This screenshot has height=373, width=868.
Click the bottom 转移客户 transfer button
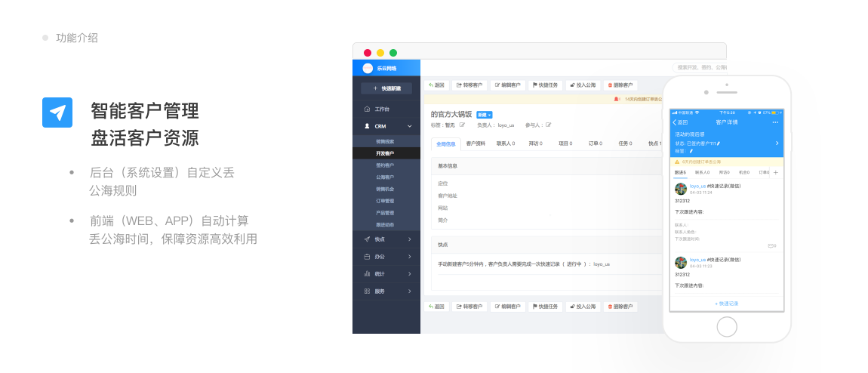469,306
